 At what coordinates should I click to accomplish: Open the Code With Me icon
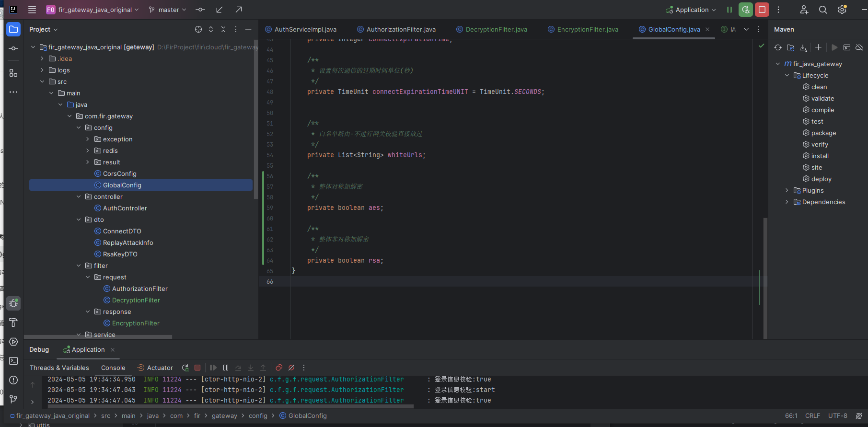(804, 10)
